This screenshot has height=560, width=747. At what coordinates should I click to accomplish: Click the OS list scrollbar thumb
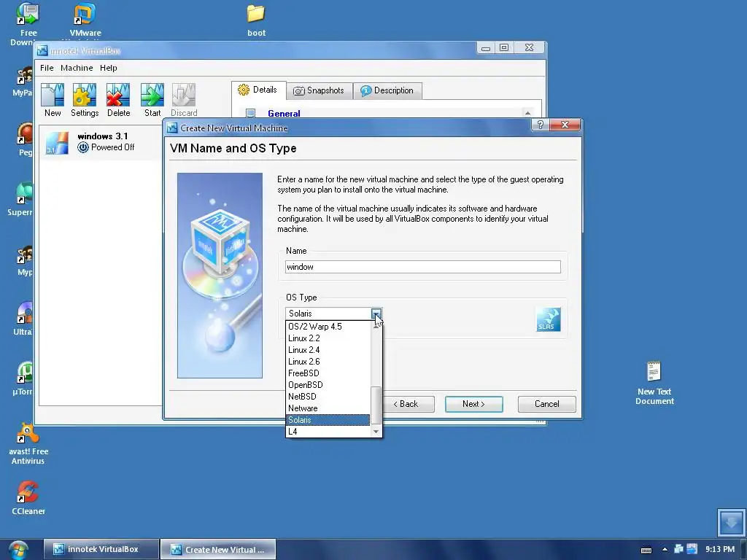tap(376, 405)
